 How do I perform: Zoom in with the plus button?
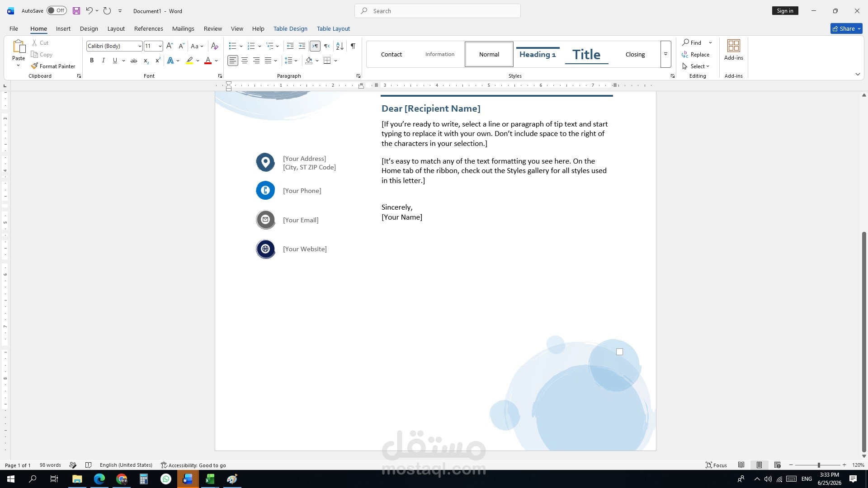(x=844, y=465)
